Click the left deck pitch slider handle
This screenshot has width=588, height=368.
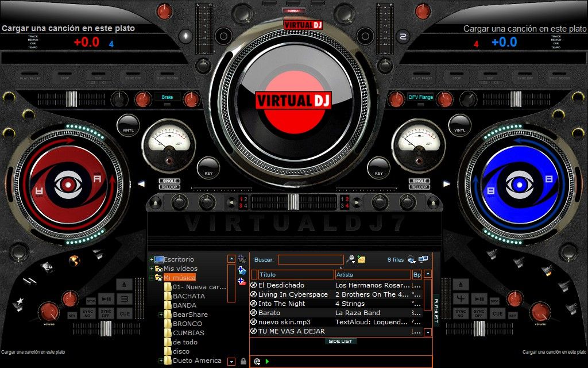(x=71, y=99)
